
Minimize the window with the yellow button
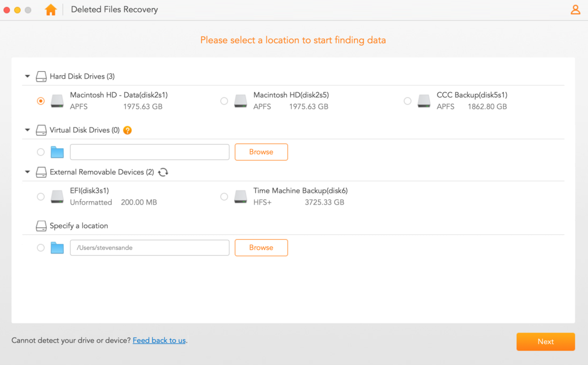point(17,10)
